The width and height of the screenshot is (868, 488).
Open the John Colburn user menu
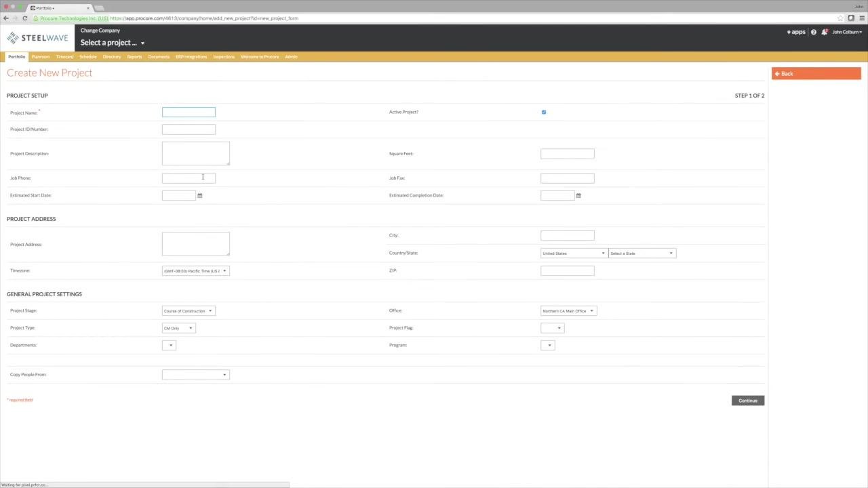click(x=847, y=32)
